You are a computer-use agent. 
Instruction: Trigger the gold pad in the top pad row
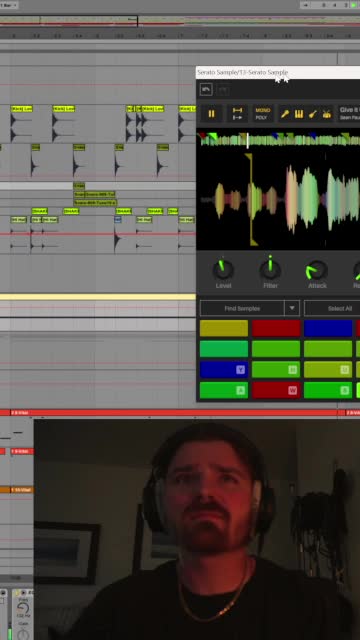(224, 328)
